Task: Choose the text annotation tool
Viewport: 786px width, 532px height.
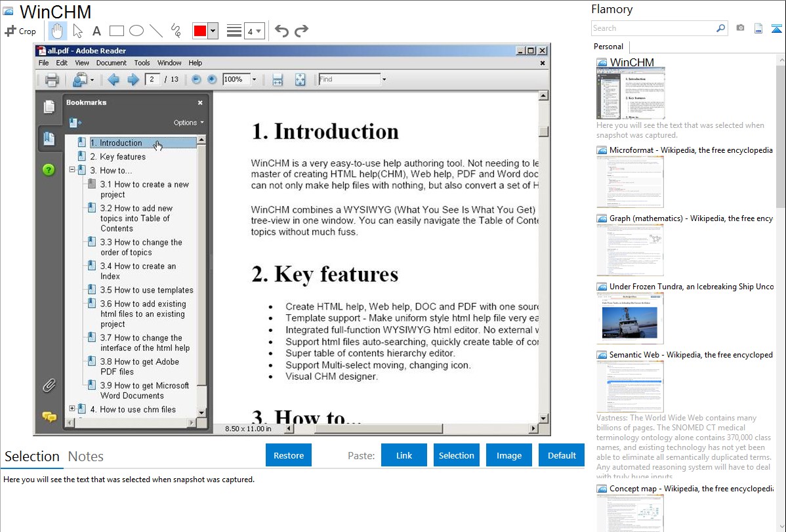Action: (x=96, y=31)
